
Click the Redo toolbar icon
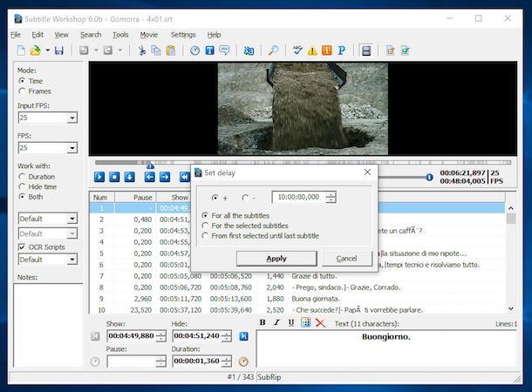(108, 51)
